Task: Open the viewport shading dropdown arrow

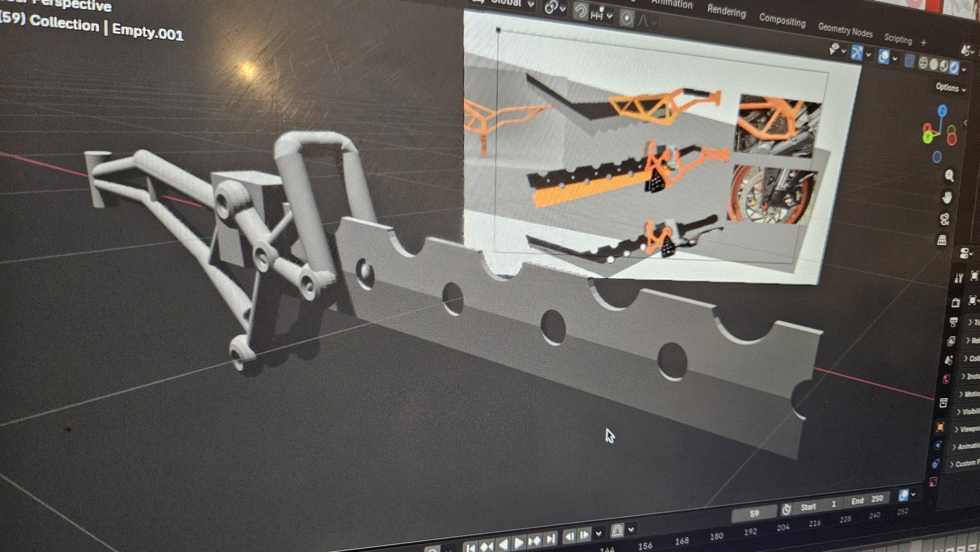Action: tap(964, 70)
